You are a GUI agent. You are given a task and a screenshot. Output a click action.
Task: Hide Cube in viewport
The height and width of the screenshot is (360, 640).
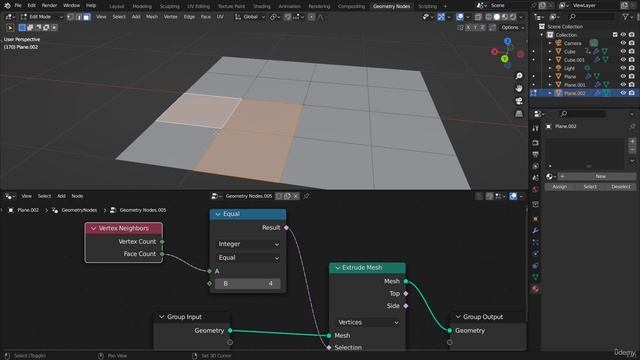[x=623, y=51]
